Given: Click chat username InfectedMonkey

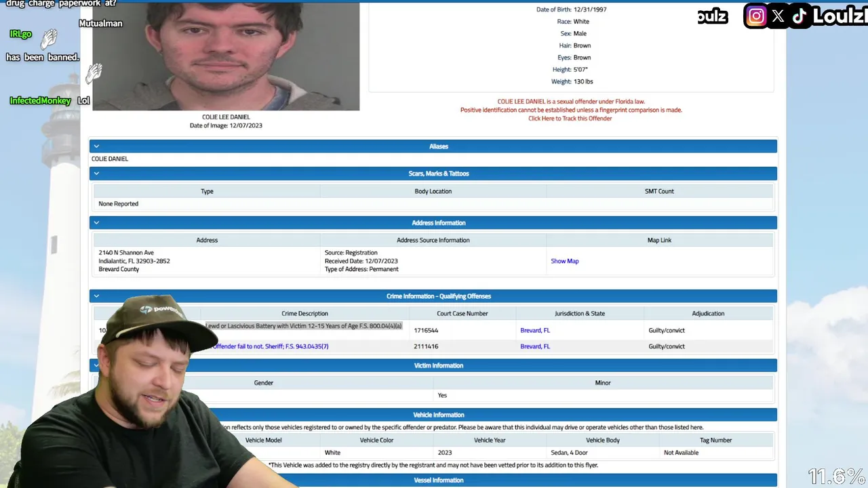Looking at the screenshot, I should point(40,101).
